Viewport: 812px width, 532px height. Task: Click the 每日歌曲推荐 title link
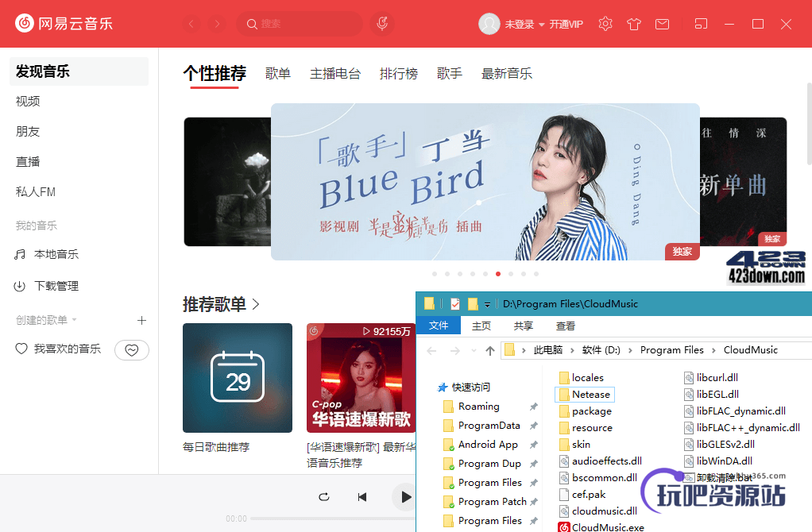click(216, 447)
